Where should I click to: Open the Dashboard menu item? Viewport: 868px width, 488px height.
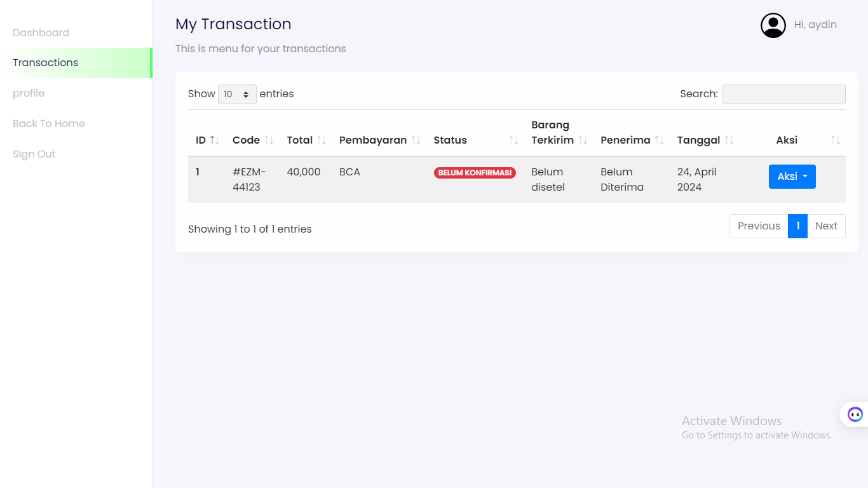(x=41, y=33)
